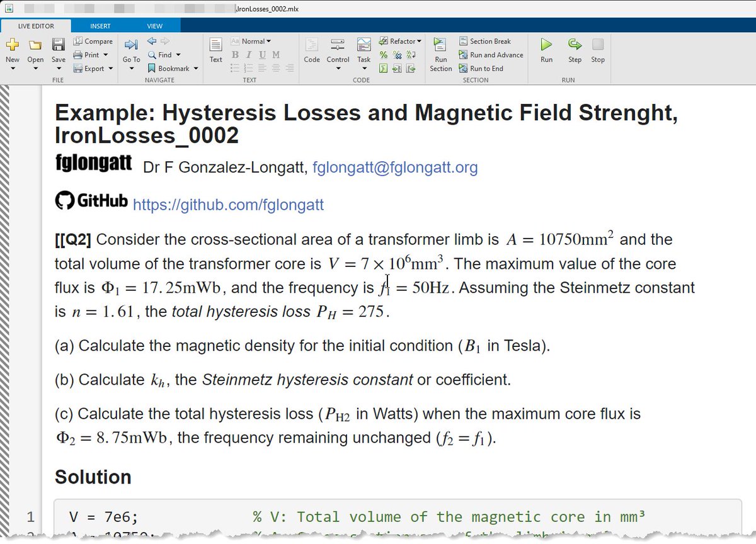The image size is (756, 544).
Task: Toggle bulleted list formatting
Action: coord(235,69)
